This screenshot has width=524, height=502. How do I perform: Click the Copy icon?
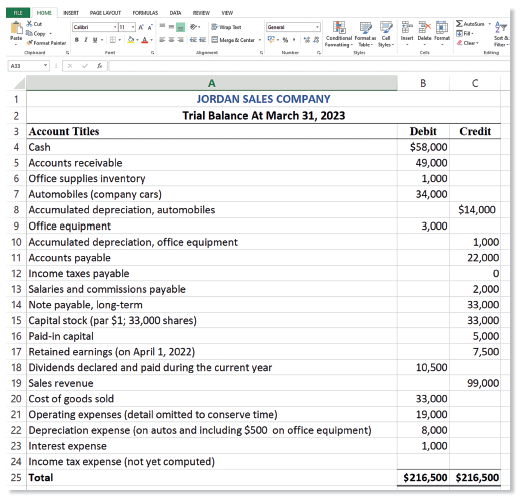pyautogui.click(x=29, y=33)
